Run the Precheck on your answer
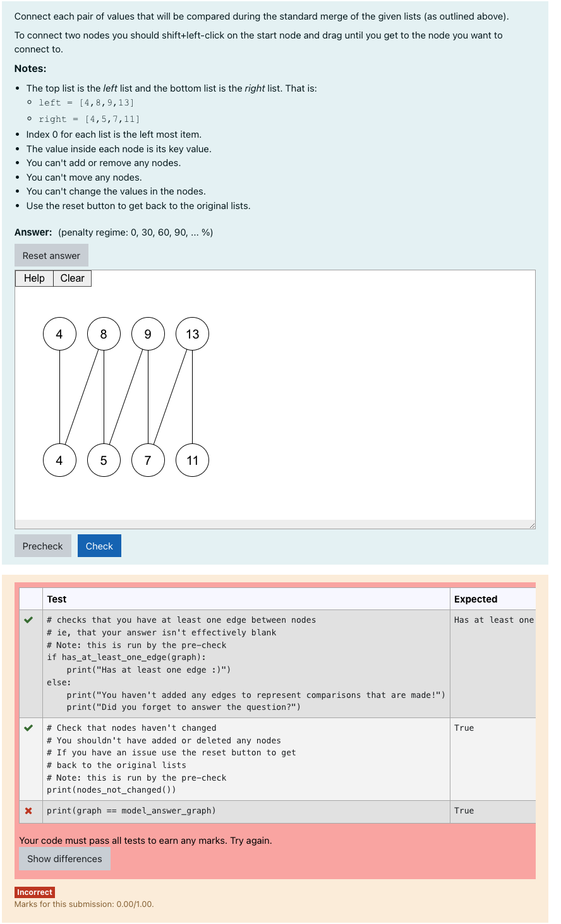The image size is (561, 924). point(42,545)
